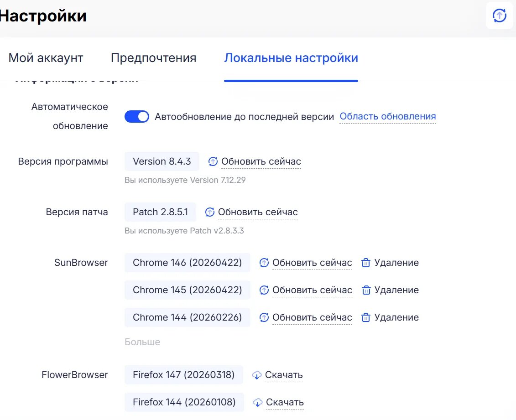This screenshot has width=516, height=420.
Task: Click text 'Вы используете Patch v2.8.3.3'
Action: pyautogui.click(x=184, y=231)
